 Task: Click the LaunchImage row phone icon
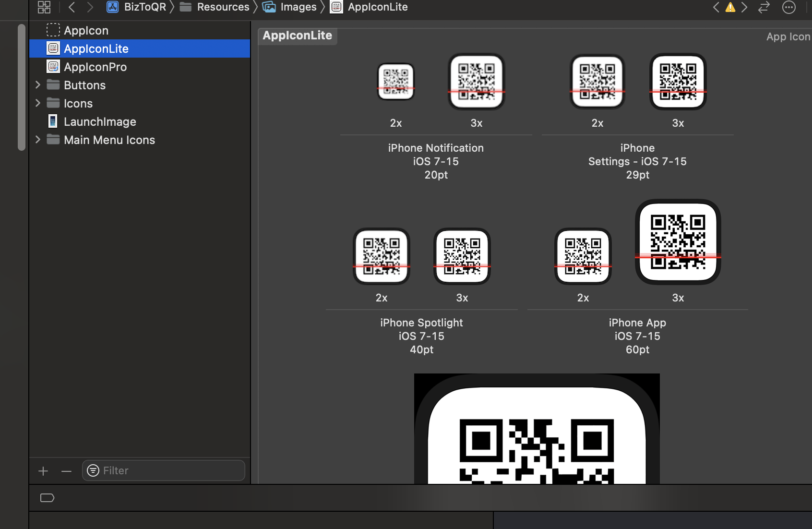[53, 121]
